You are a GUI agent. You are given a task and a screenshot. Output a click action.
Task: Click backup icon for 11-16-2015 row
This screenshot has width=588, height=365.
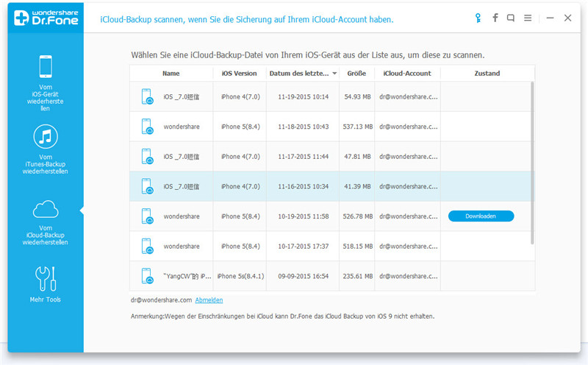148,186
